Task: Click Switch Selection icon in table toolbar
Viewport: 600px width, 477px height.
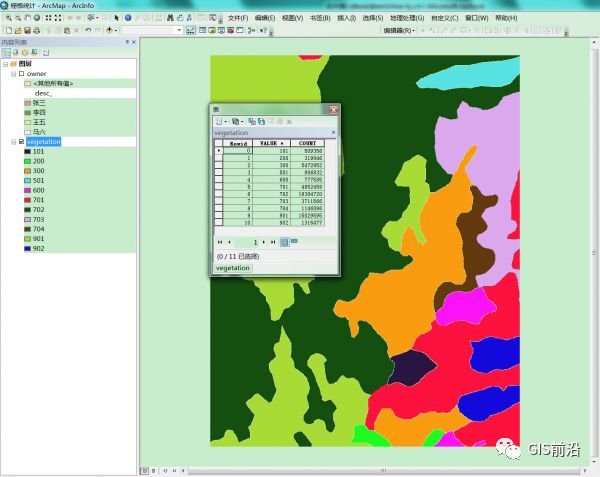Action: pyautogui.click(x=262, y=121)
